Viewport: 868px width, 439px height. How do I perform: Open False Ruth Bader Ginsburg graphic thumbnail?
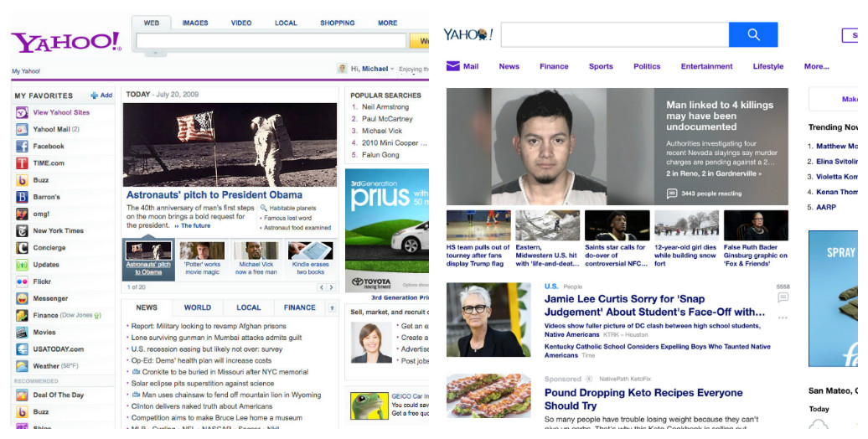click(x=756, y=225)
